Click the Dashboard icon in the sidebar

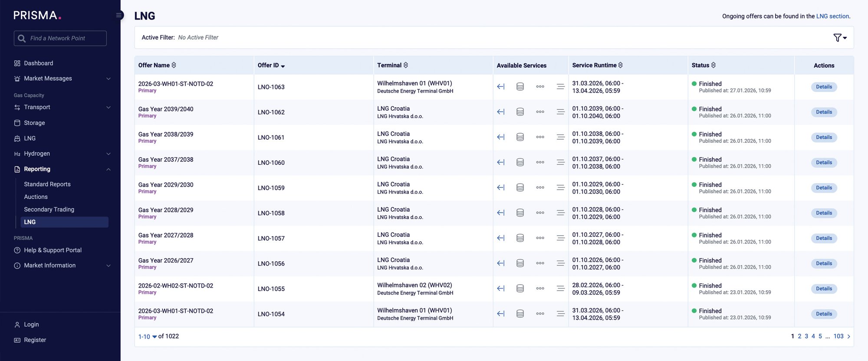click(x=17, y=63)
